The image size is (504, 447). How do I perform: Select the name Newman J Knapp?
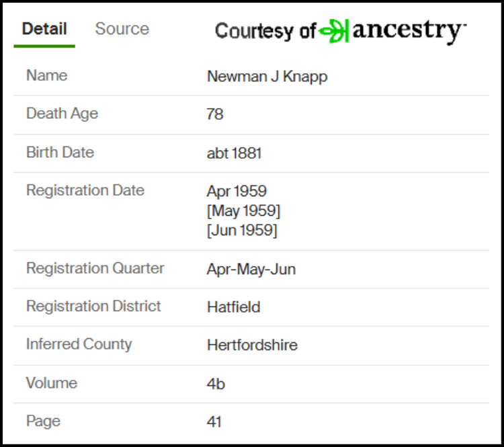[267, 77]
